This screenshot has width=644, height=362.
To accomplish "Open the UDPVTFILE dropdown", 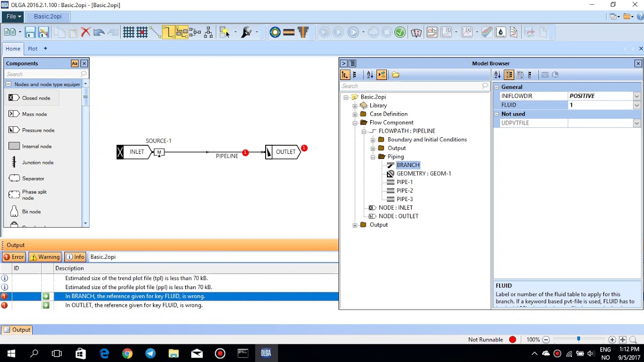I will click(x=636, y=123).
